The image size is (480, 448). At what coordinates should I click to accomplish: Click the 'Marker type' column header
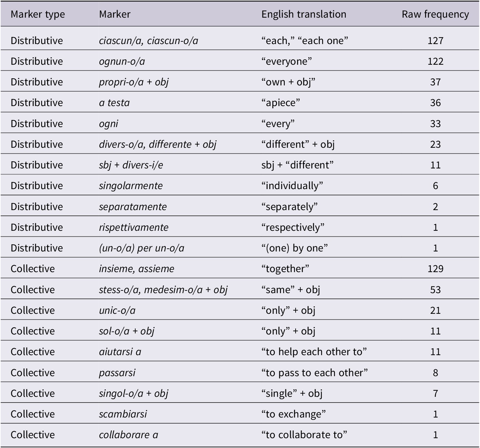tap(38, 14)
